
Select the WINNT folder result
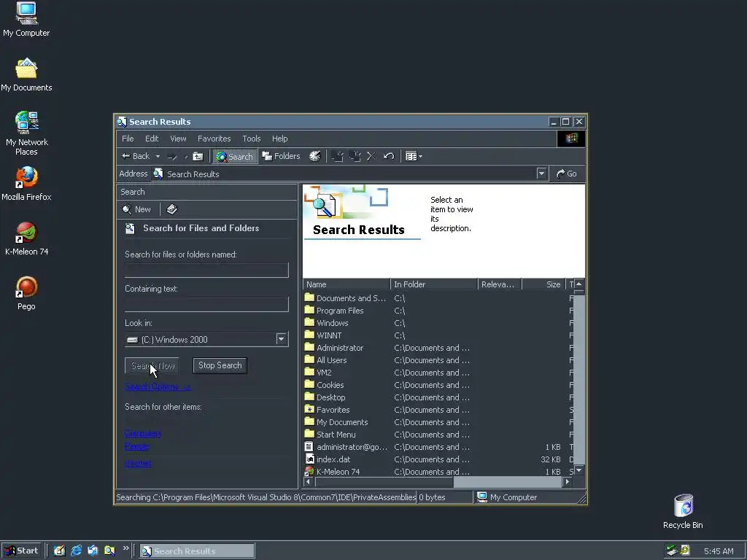[x=323, y=335]
